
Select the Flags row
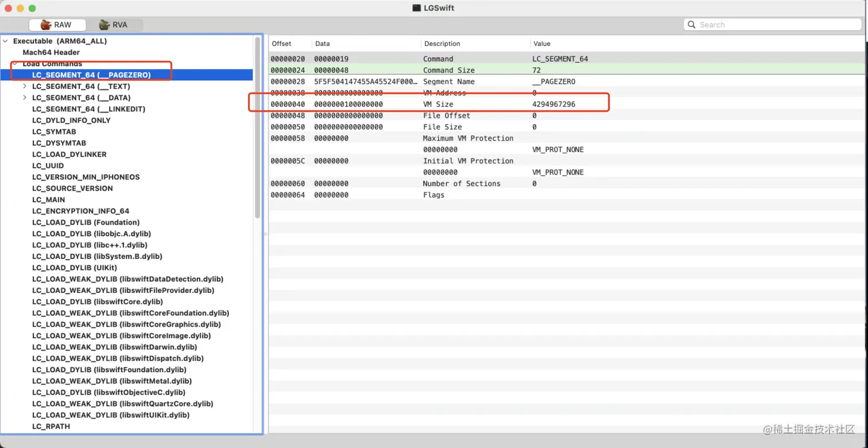(x=567, y=195)
